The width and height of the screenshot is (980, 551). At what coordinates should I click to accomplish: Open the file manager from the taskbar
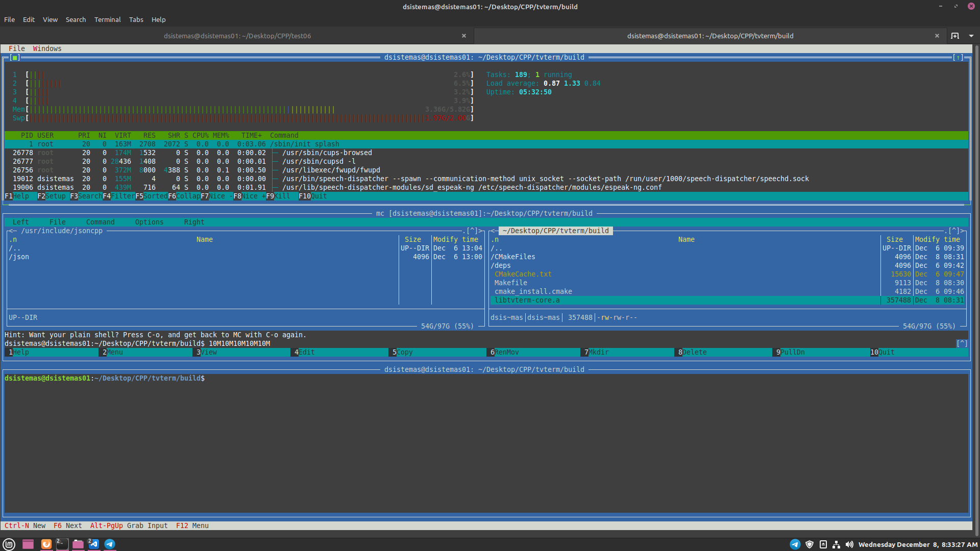[x=78, y=544]
